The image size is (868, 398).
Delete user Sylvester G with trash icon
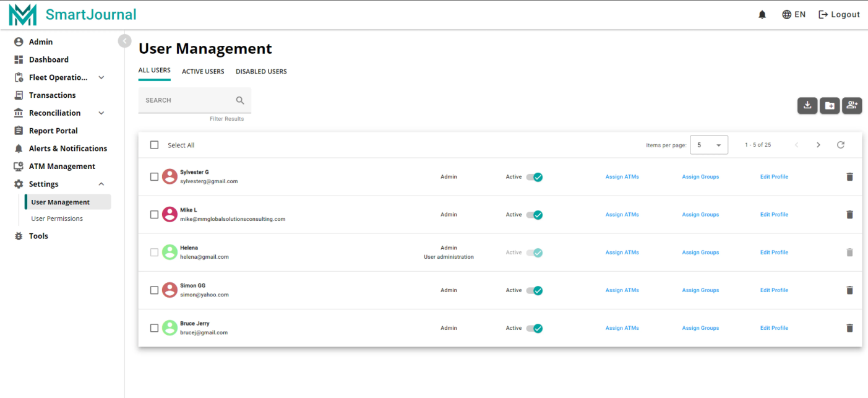click(849, 177)
